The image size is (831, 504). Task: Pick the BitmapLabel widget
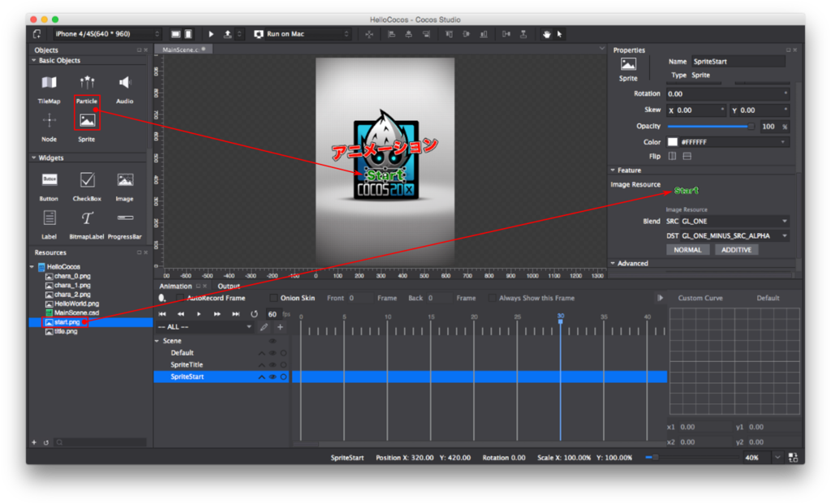(87, 224)
